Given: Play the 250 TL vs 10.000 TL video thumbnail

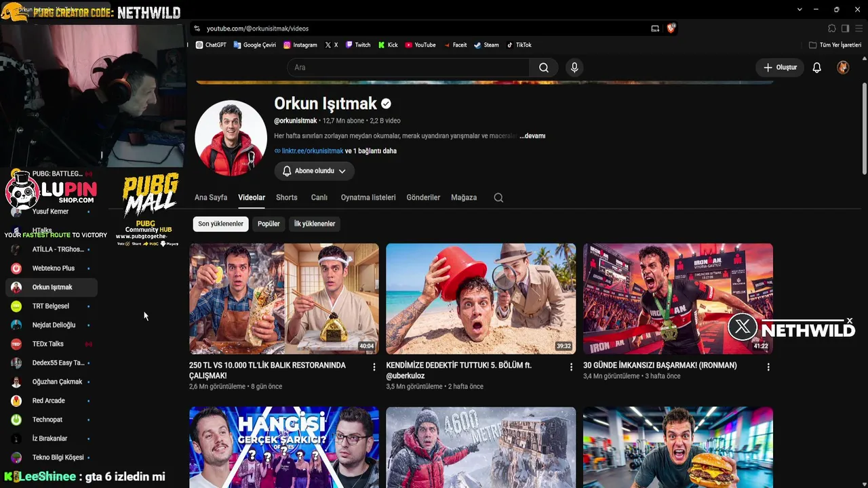Looking at the screenshot, I should [x=284, y=299].
